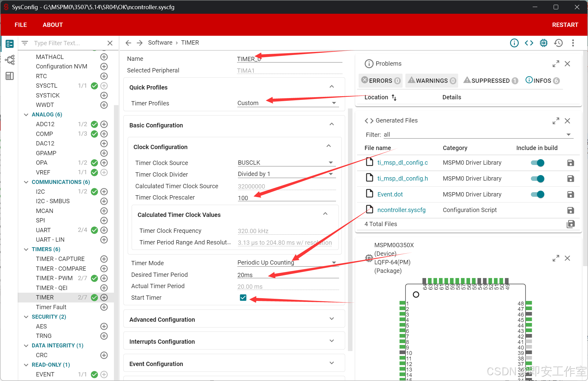Click the problems info icon in toolbar
The image size is (588, 381).
click(514, 43)
